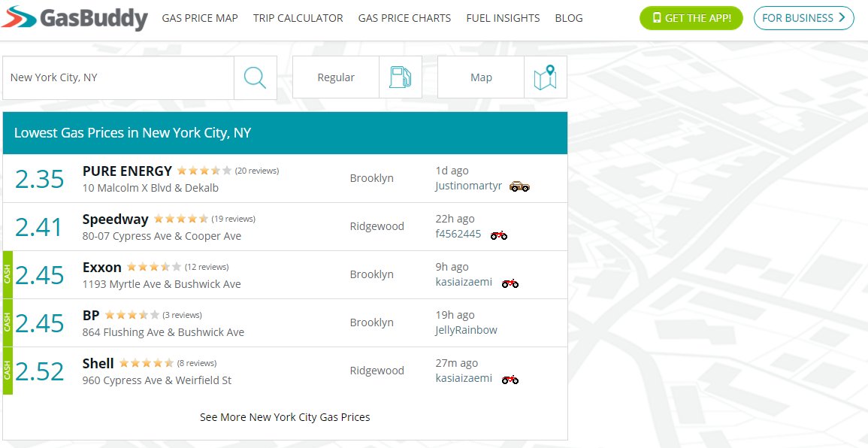Image resolution: width=868 pixels, height=448 pixels.
Task: Select the 2.52 Shell price
Action: [x=40, y=371]
